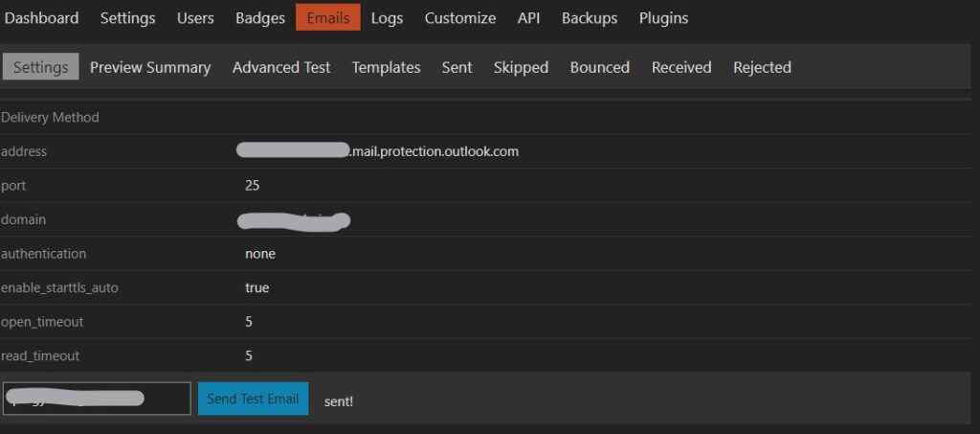Open the Logs section
Screen dimensions: 980x434
[x=387, y=18]
